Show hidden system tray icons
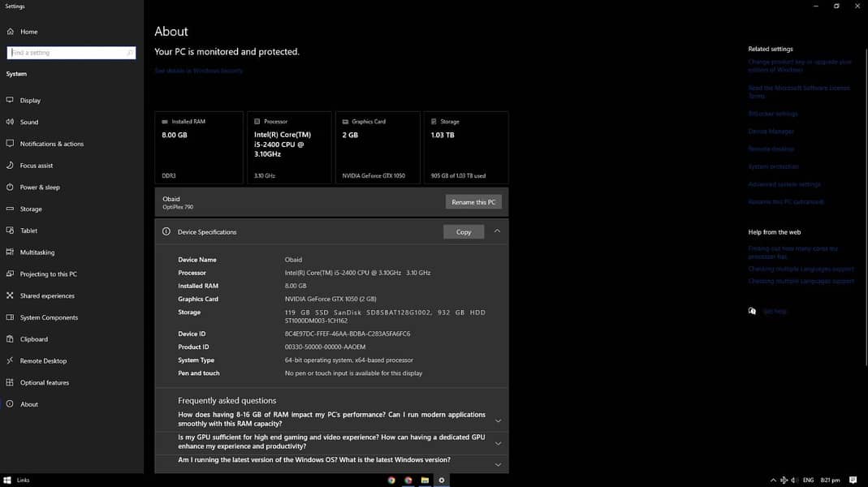 pos(773,481)
